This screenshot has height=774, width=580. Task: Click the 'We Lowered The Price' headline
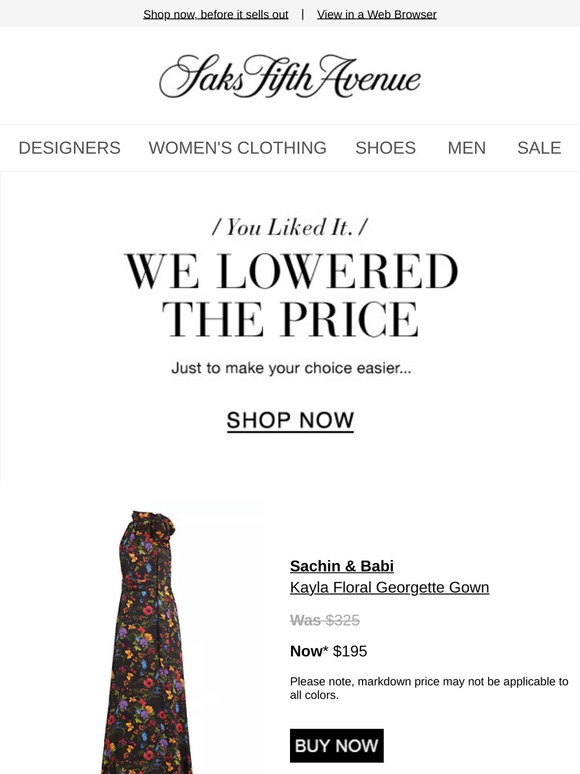coord(290,295)
